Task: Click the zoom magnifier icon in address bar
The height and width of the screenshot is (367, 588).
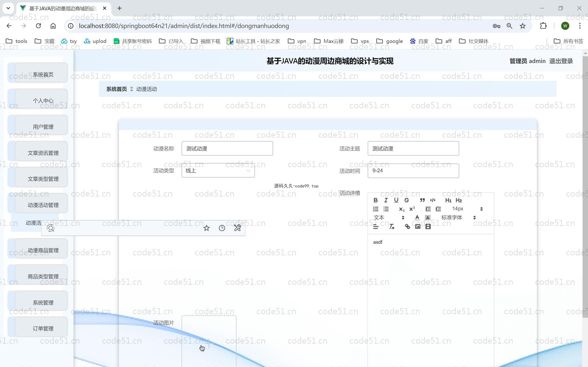Action: tap(510, 26)
